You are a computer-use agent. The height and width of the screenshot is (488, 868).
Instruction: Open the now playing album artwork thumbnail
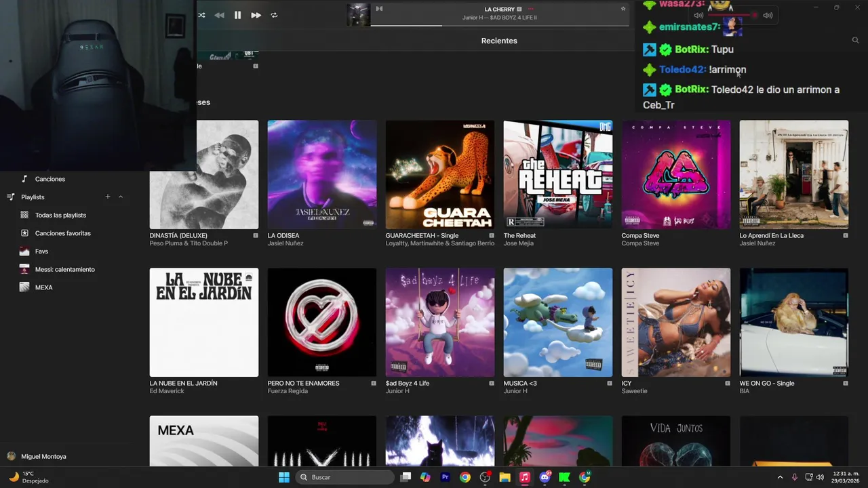[358, 15]
